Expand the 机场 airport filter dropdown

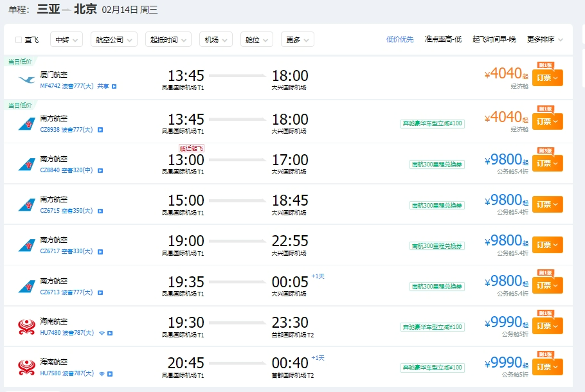[215, 40]
